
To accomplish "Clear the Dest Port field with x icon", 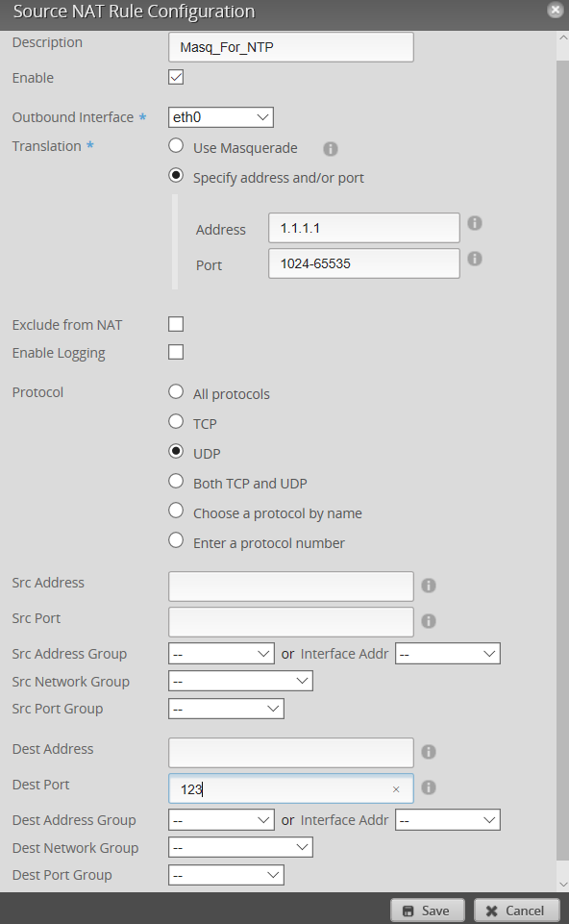I will [x=396, y=789].
